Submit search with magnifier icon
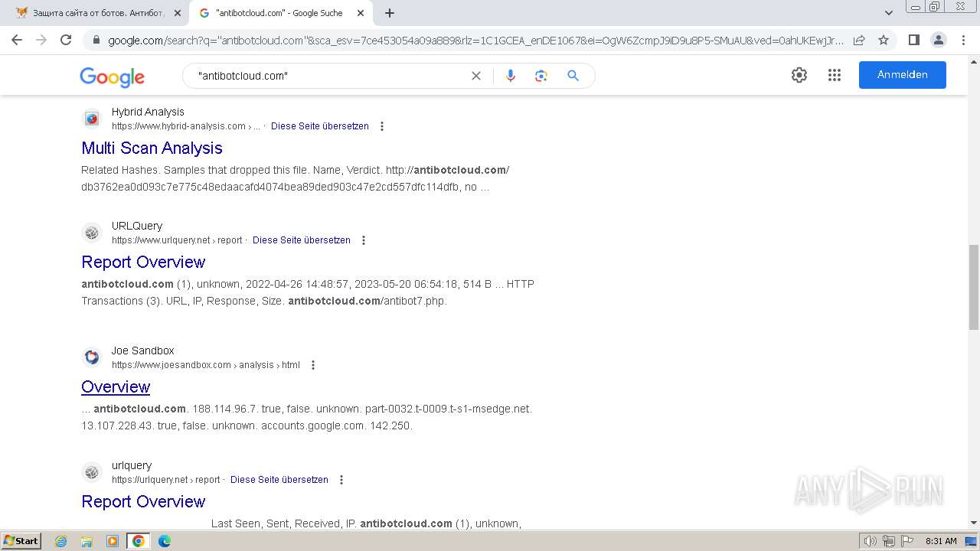The image size is (980, 551). tap(573, 76)
